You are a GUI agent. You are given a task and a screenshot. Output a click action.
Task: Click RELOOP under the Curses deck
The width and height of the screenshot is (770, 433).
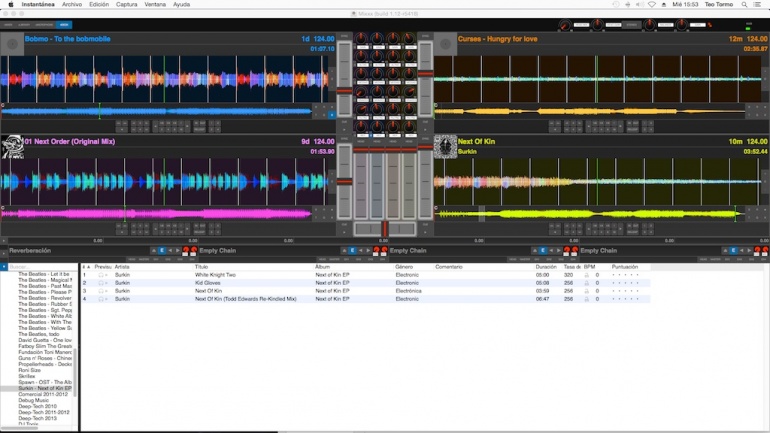click(632, 130)
